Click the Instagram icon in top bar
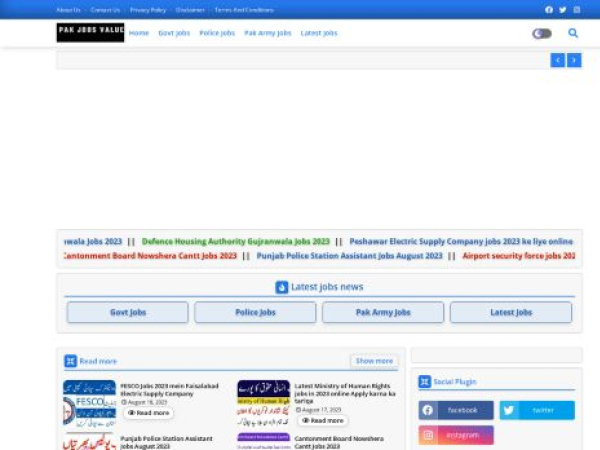The image size is (600, 450). pos(576,9)
